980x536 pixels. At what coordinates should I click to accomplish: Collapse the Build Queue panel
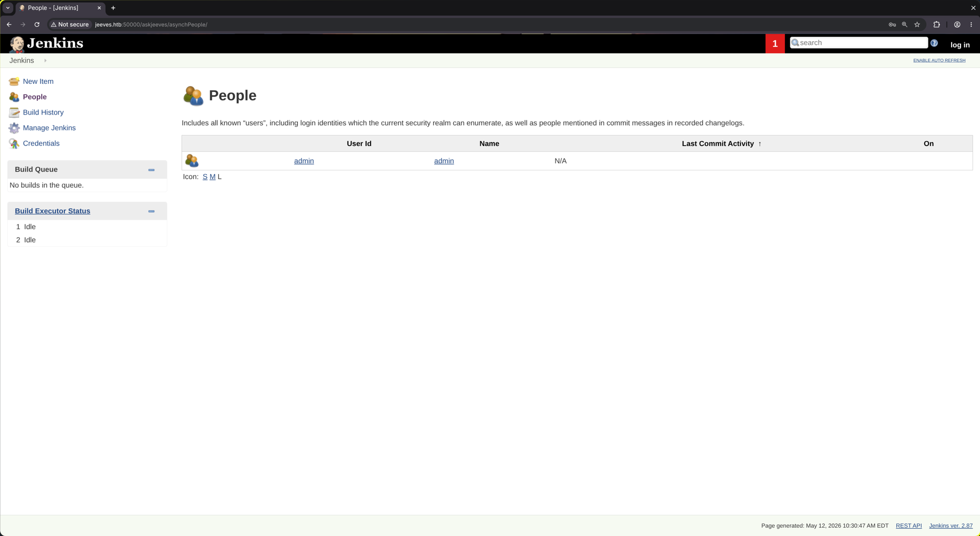151,170
